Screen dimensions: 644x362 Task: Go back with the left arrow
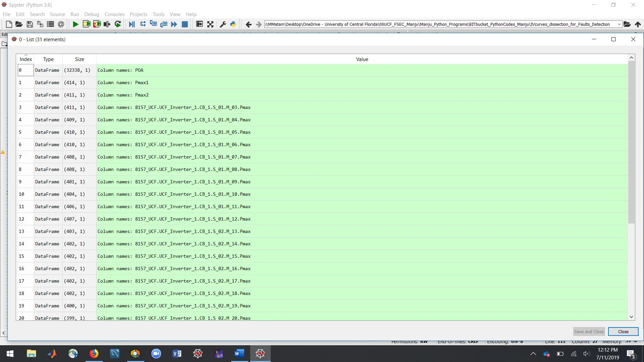tap(248, 24)
